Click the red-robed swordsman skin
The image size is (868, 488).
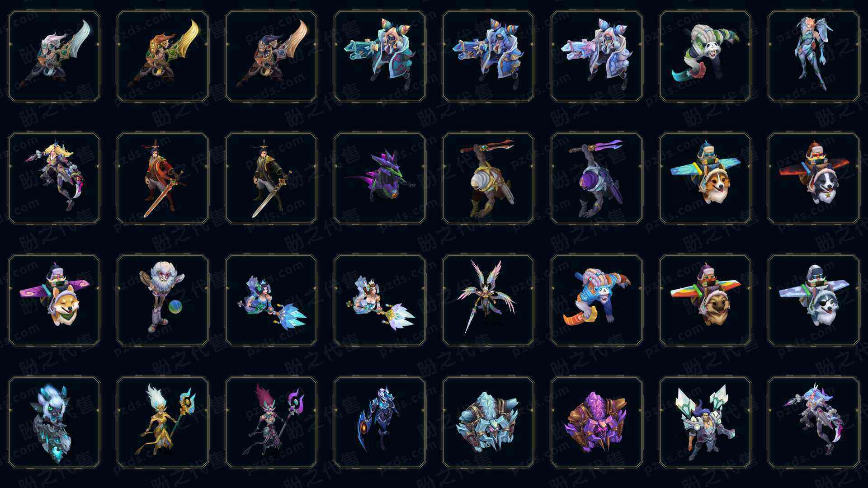(x=163, y=178)
